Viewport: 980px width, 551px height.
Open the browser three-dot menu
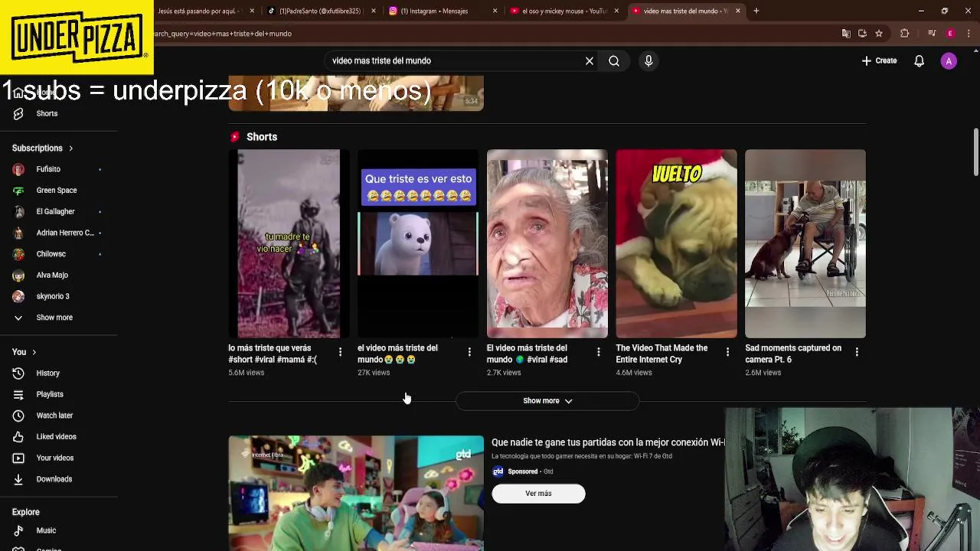click(x=969, y=34)
